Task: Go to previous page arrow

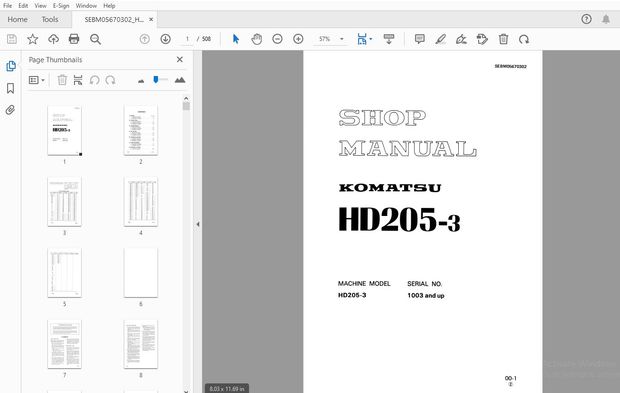Action: coord(145,39)
